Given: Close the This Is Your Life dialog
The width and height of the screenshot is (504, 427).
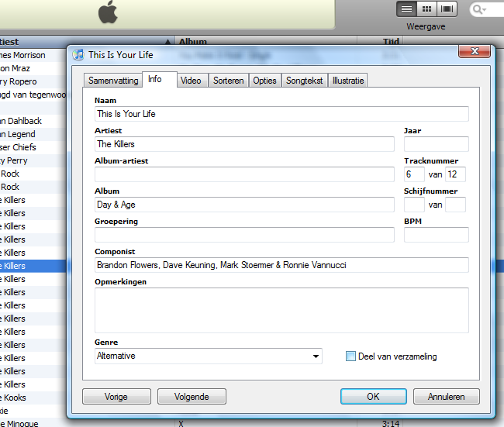Looking at the screenshot, I should (475, 51).
